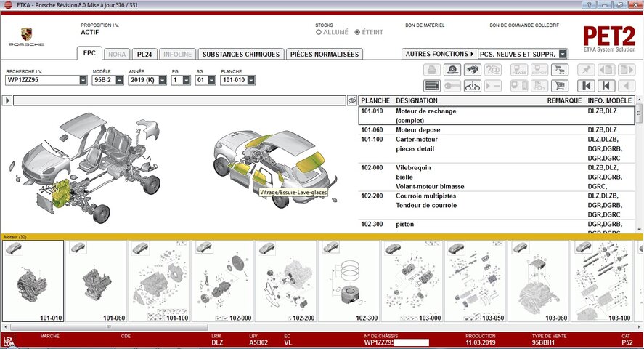Click the key icon button
This screenshot has width=644, height=349.
[x=452, y=86]
